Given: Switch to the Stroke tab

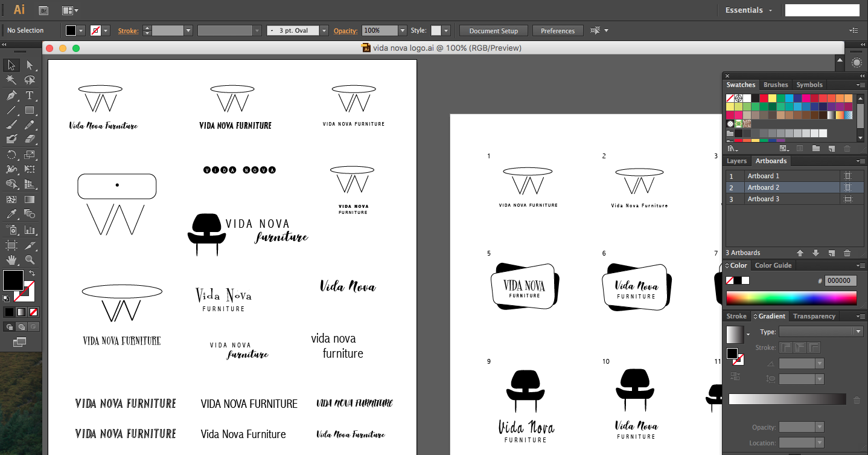Looking at the screenshot, I should (736, 316).
